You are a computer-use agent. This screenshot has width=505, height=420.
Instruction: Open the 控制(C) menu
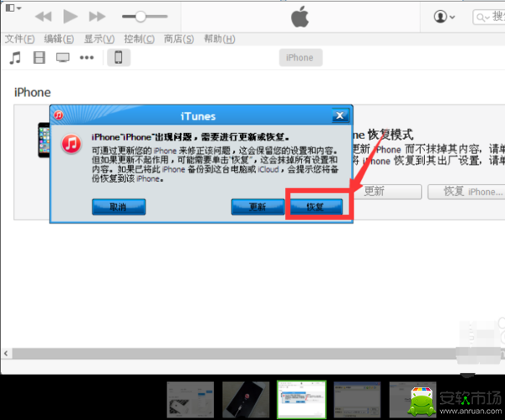coord(140,39)
